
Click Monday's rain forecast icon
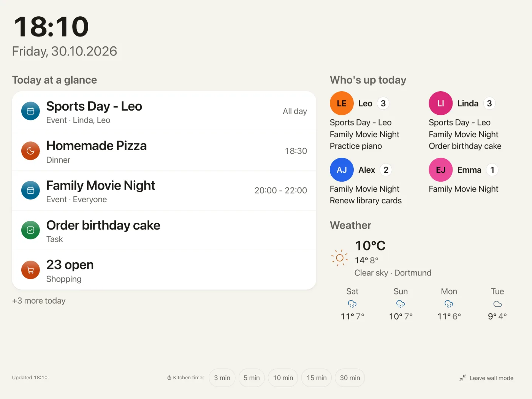pos(449,304)
